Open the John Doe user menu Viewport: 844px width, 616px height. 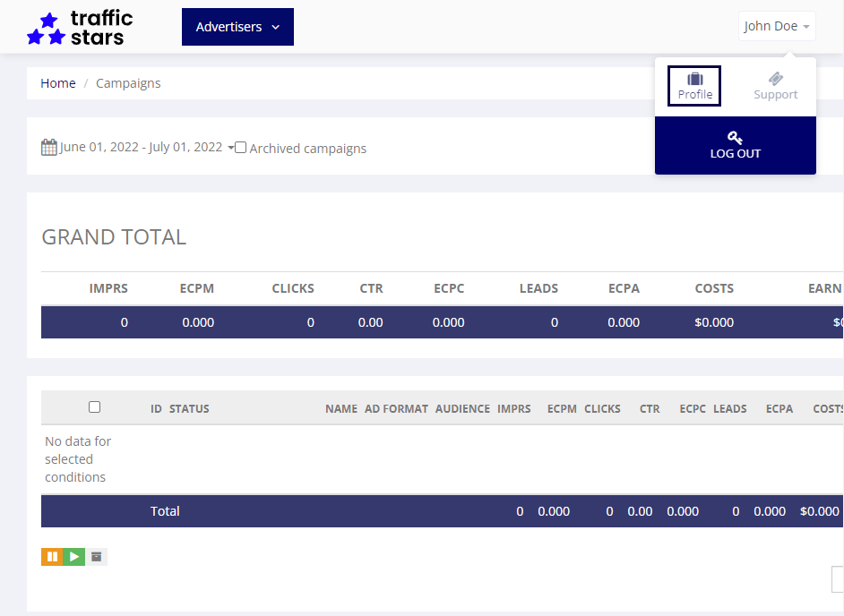(x=776, y=26)
